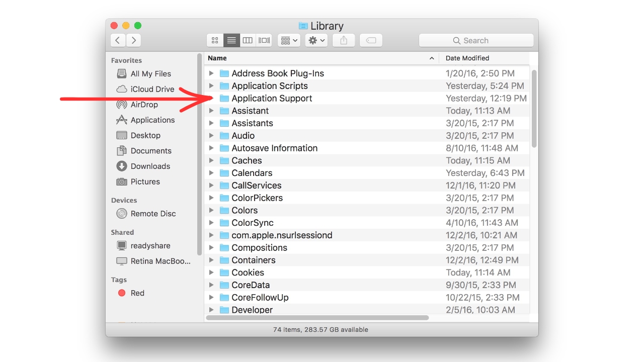The width and height of the screenshot is (644, 362).
Task: Switch to Cover Flow view
Action: [264, 40]
